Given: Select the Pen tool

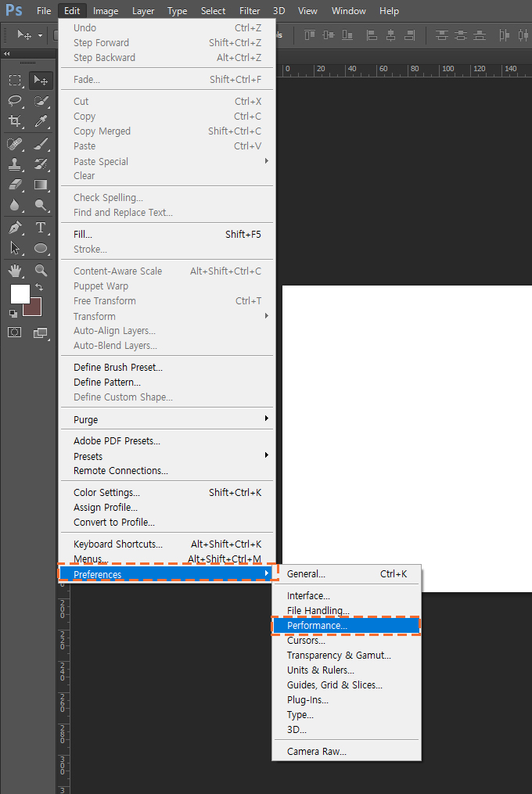Looking at the screenshot, I should tap(15, 228).
